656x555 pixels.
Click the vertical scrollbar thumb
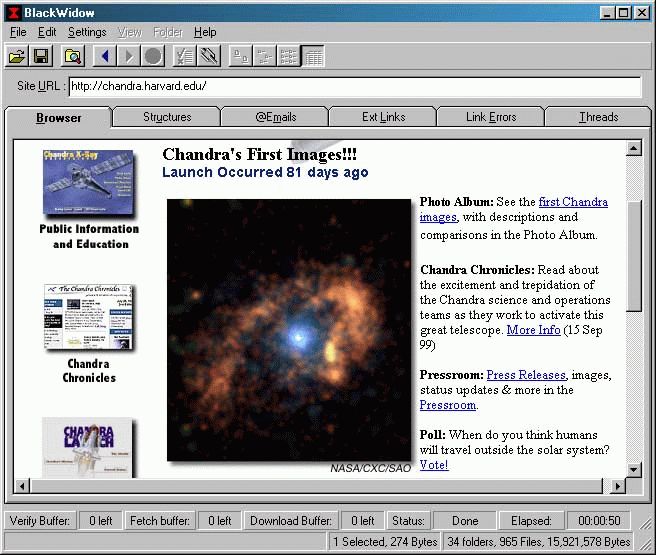tap(634, 256)
